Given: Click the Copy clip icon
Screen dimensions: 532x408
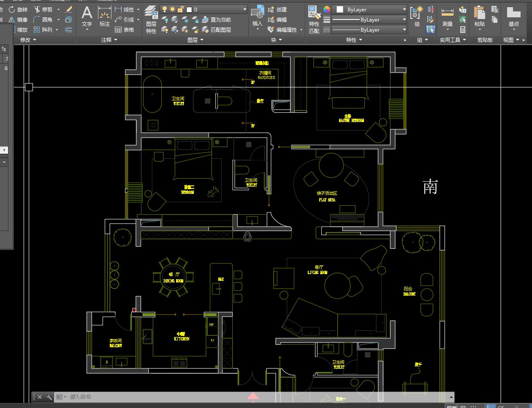Looking at the screenshot, I should click(x=495, y=19).
